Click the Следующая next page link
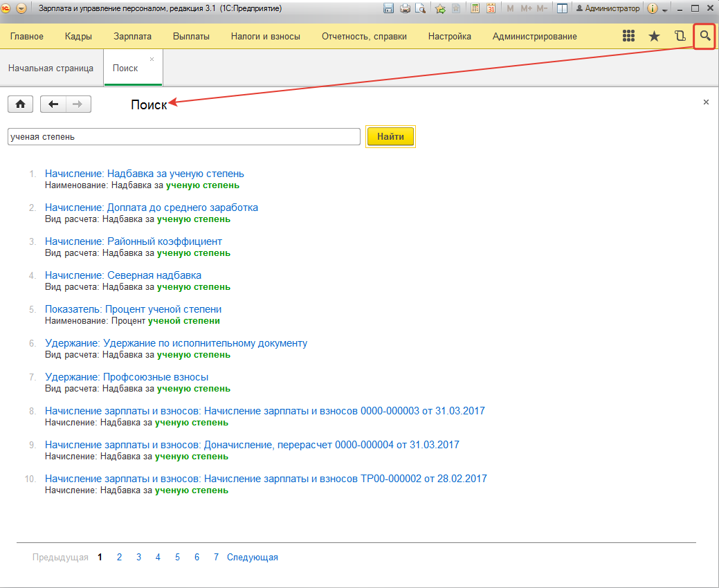 tap(252, 558)
